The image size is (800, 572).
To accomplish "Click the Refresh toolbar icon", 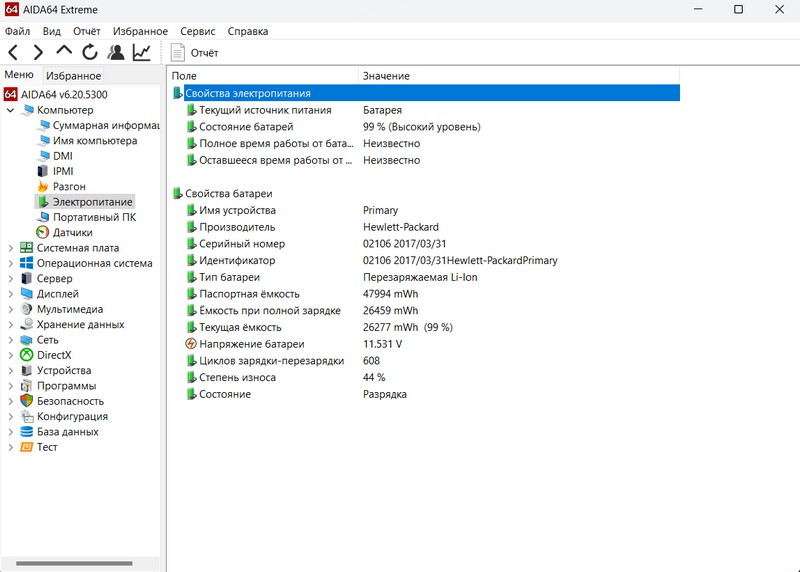I will pyautogui.click(x=90, y=52).
